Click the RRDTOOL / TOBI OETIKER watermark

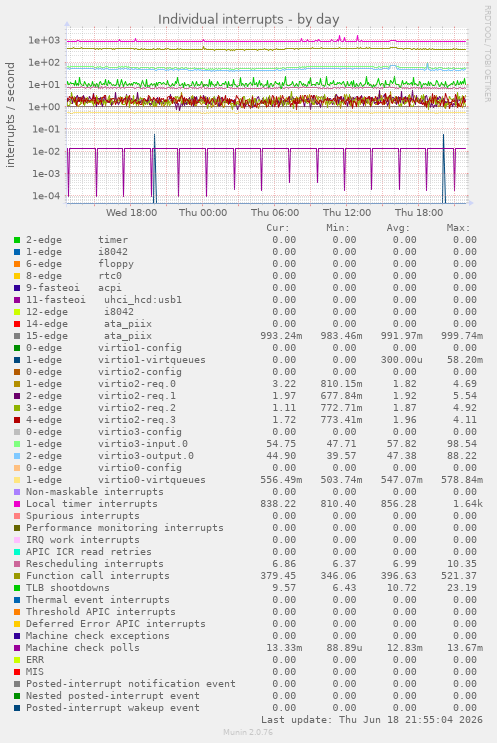coord(488,54)
